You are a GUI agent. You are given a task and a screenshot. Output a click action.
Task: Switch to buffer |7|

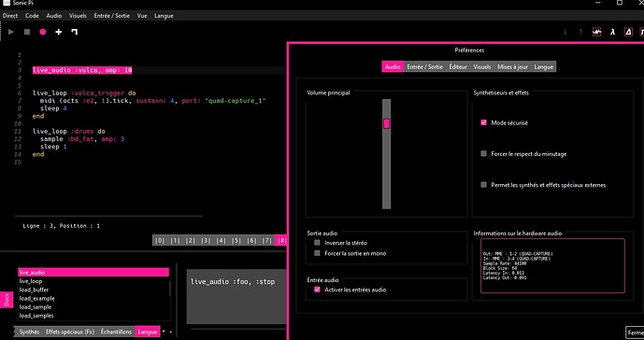[267, 240]
